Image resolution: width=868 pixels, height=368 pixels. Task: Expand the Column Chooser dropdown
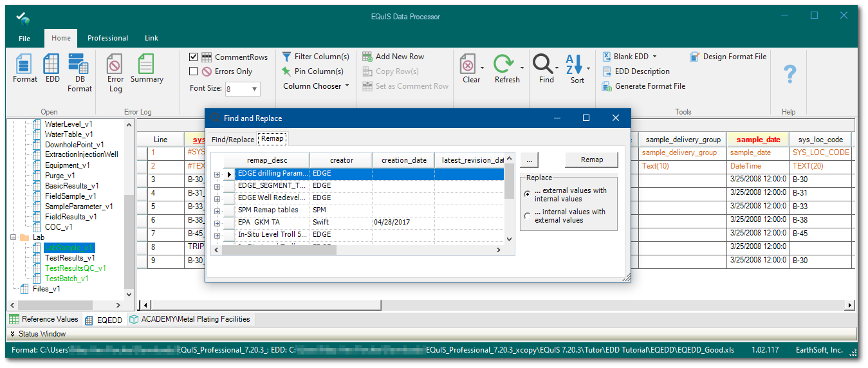(316, 86)
